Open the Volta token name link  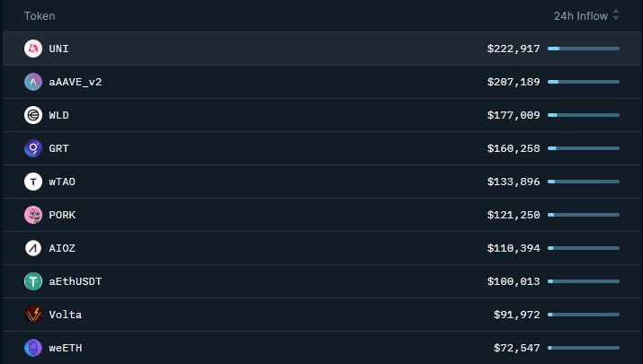65,315
